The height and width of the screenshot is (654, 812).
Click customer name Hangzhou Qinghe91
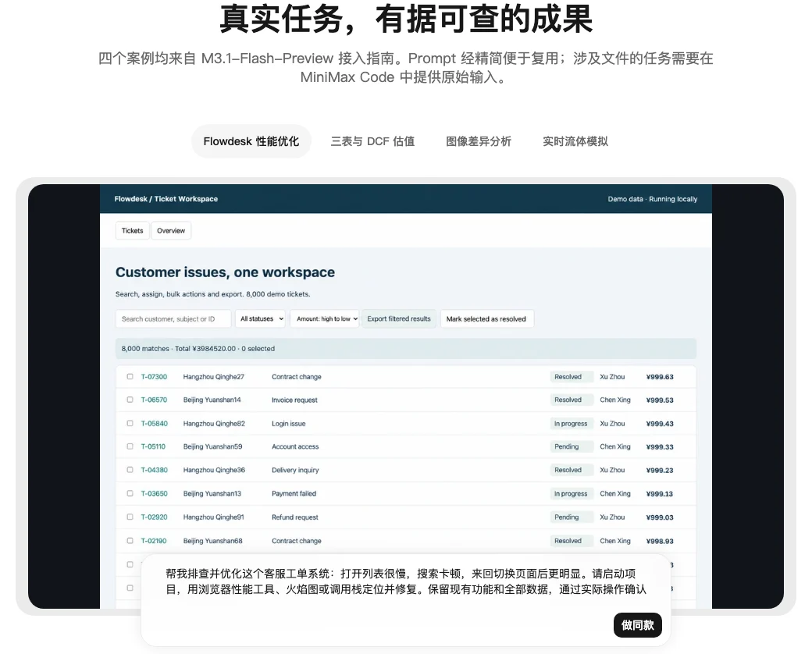(213, 517)
